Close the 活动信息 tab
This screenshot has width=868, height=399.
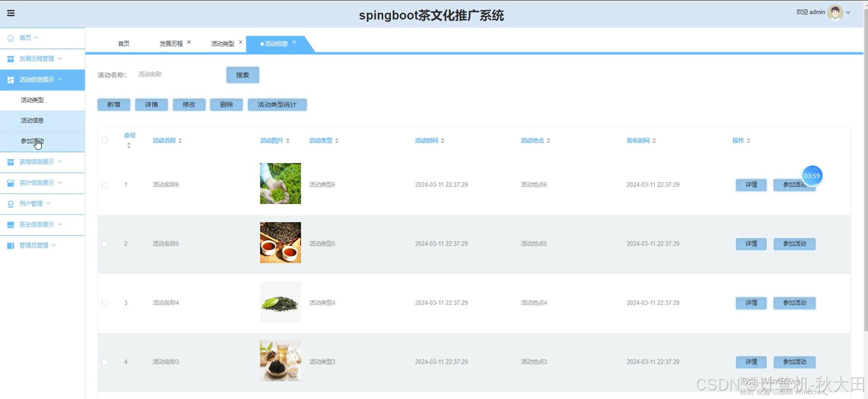(294, 42)
